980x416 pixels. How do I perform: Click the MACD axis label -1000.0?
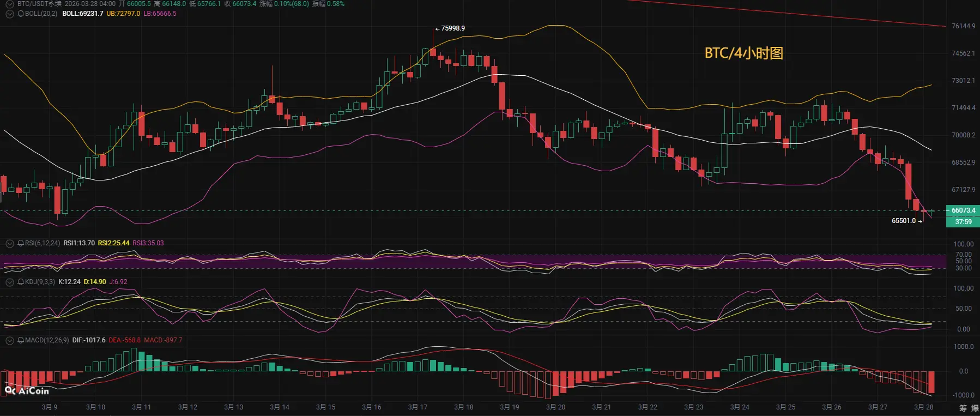click(963, 395)
